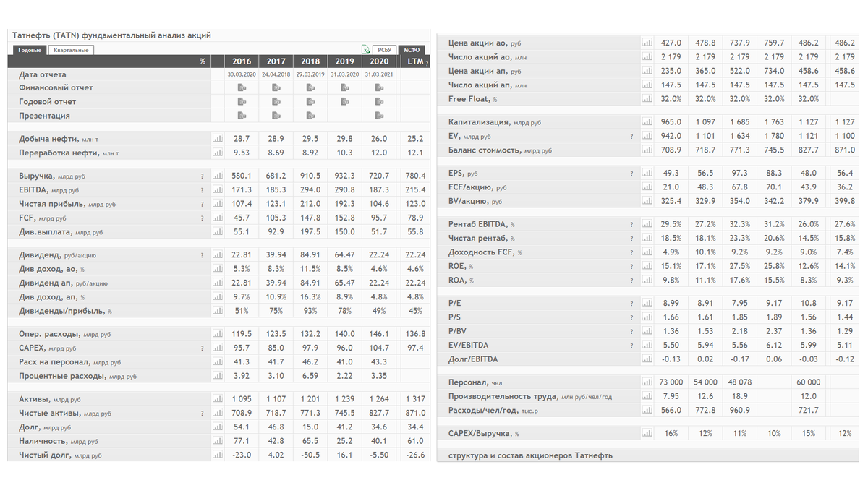Image resolution: width=868 pixels, height=488 pixels.
Task: Show chart for EBITDA row
Action: coord(217,190)
